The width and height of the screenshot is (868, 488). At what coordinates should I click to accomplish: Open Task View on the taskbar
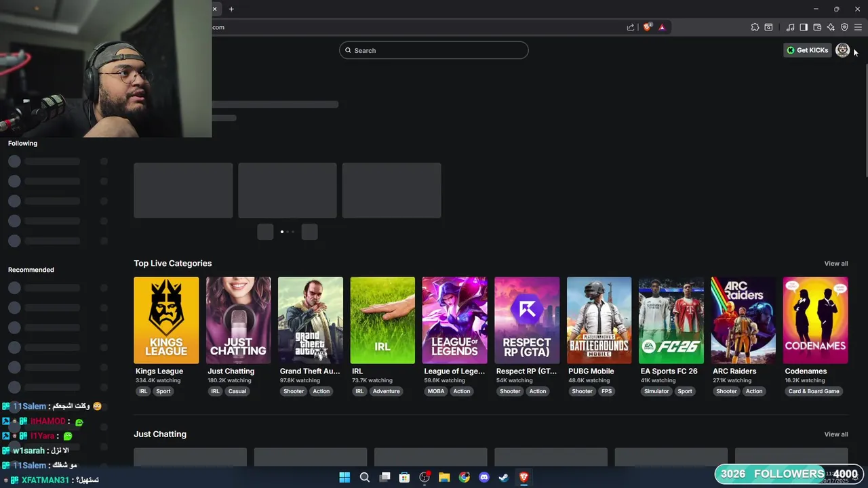[384, 477]
